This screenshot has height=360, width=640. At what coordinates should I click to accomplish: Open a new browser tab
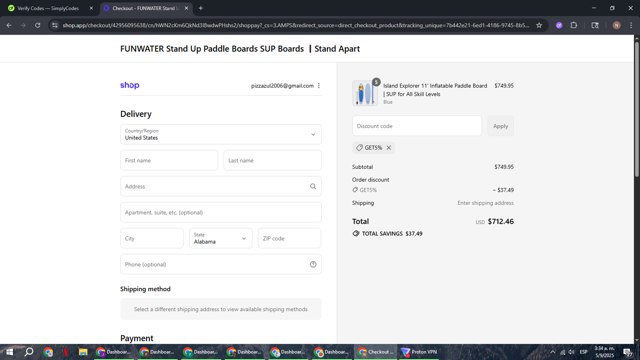pos(200,8)
